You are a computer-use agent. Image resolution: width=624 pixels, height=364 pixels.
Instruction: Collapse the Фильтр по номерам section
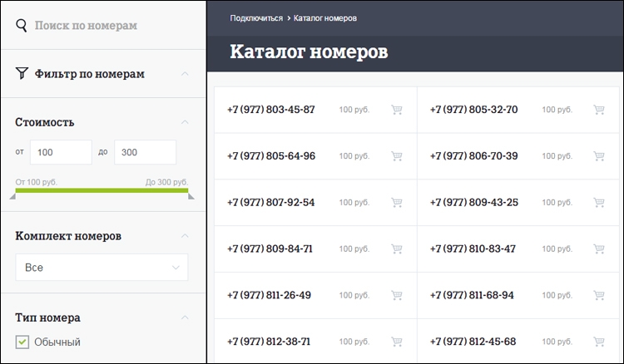185,74
